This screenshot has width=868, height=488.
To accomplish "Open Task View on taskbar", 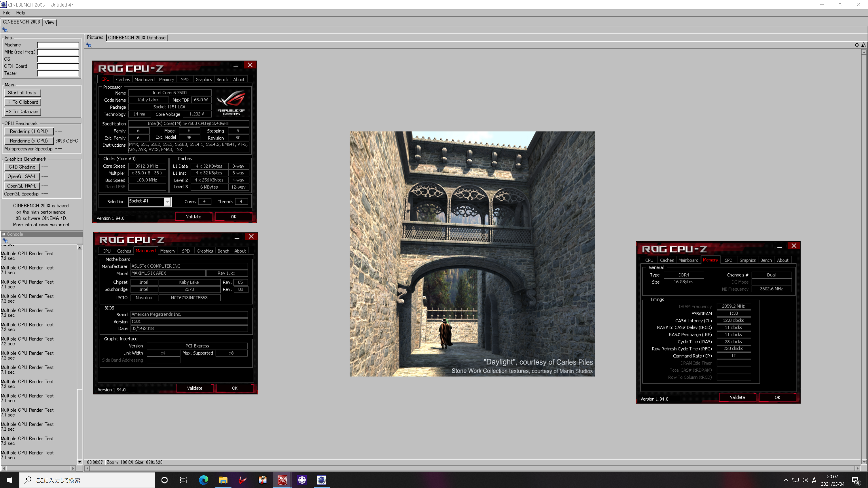I will tap(184, 480).
